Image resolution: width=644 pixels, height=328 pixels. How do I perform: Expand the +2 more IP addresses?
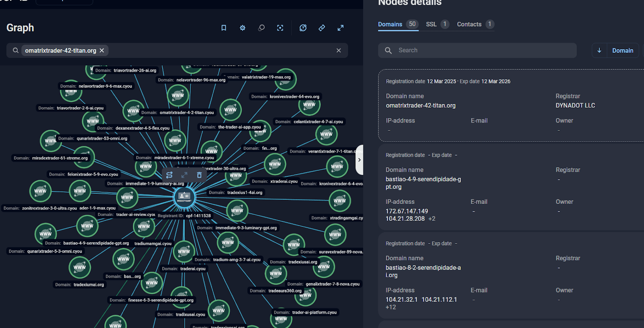tap(432, 219)
